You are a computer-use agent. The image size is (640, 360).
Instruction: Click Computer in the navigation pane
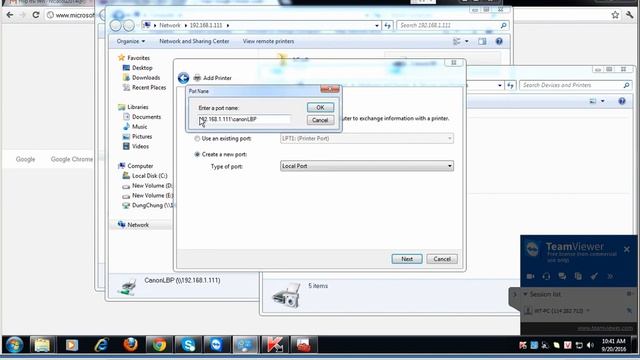click(x=136, y=166)
